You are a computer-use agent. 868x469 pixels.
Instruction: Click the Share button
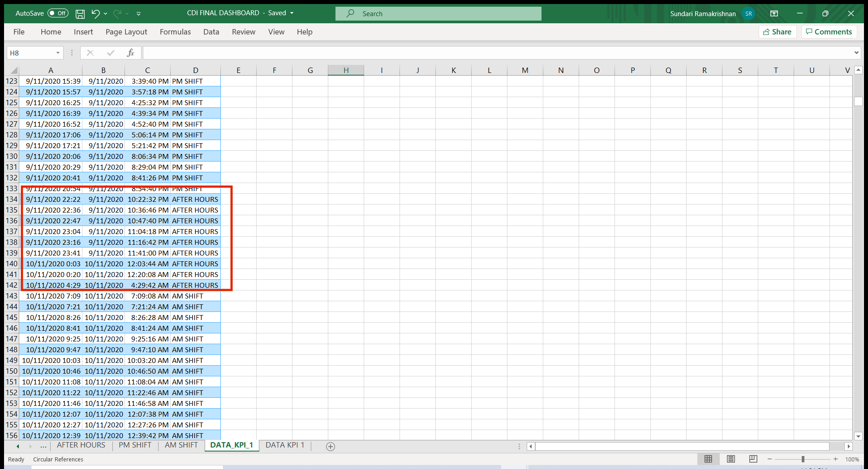(x=777, y=32)
